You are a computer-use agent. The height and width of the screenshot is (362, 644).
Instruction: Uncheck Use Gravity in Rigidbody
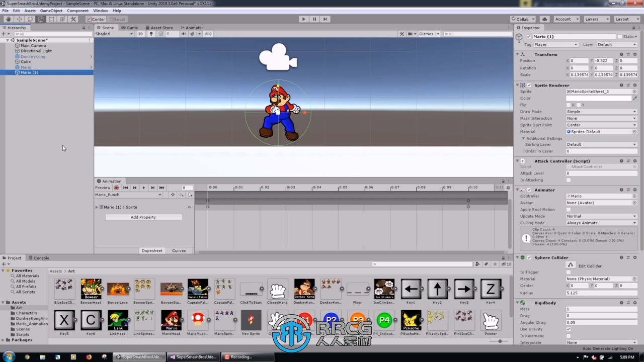569,329
